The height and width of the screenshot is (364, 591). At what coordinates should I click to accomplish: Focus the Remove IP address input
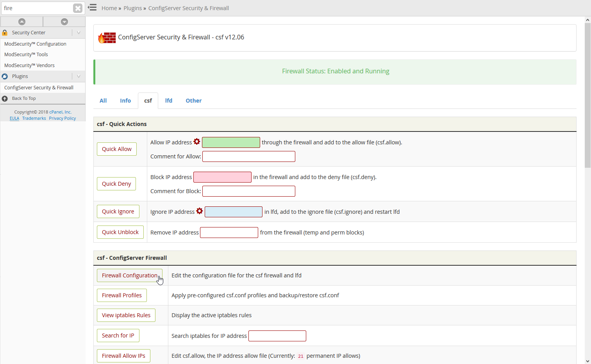tap(229, 233)
